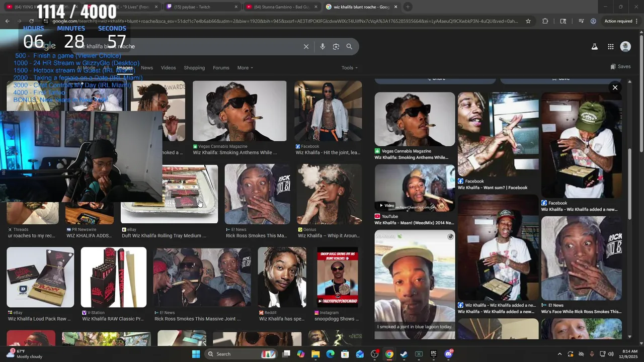Open Genius 'Whip it Around' image
Screen dimensions: 644x362
point(329,194)
